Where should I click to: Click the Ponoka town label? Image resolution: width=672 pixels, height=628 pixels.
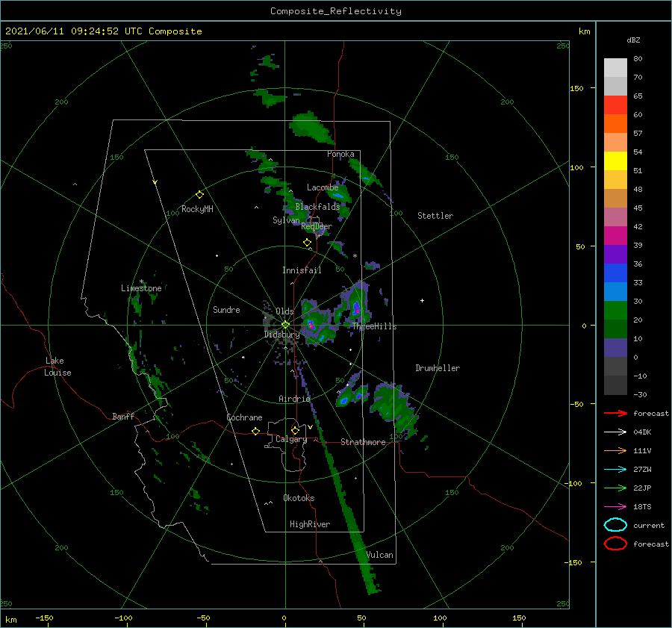(x=340, y=154)
